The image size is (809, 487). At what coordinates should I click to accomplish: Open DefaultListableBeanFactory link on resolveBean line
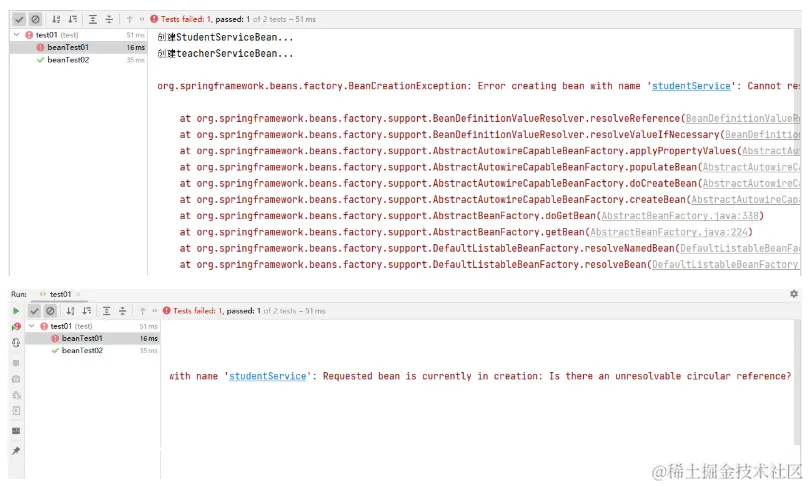tap(725, 265)
